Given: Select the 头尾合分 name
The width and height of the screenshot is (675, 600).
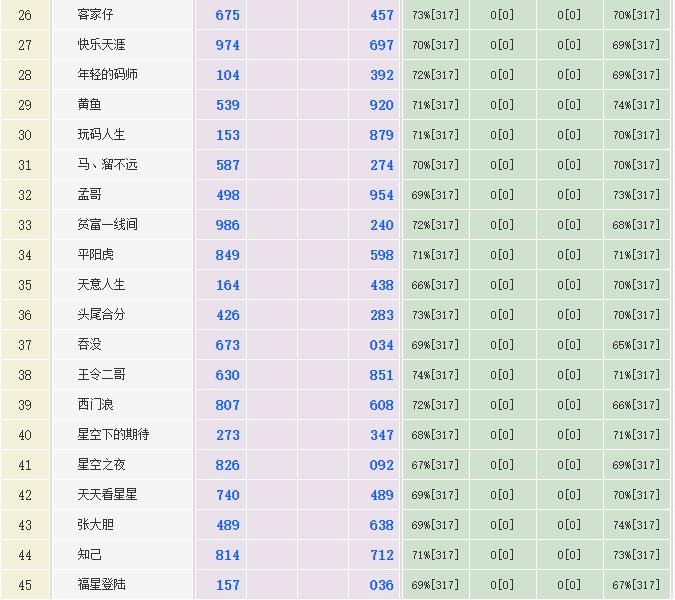Looking at the screenshot, I should coord(102,315).
